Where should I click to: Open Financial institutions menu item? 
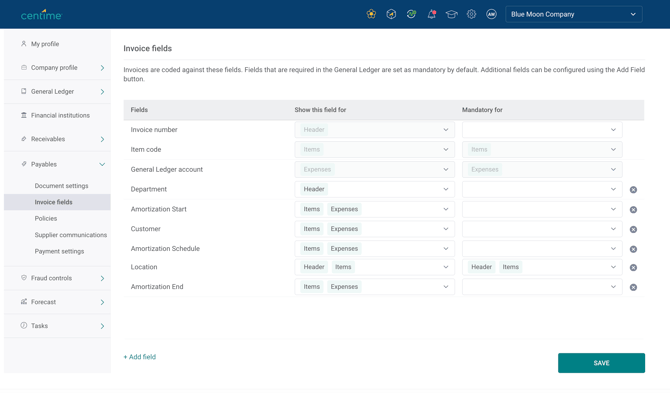(x=60, y=115)
